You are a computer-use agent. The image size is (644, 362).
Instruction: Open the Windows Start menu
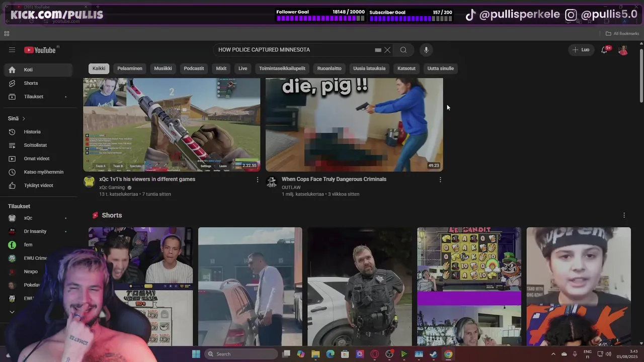[x=196, y=354]
